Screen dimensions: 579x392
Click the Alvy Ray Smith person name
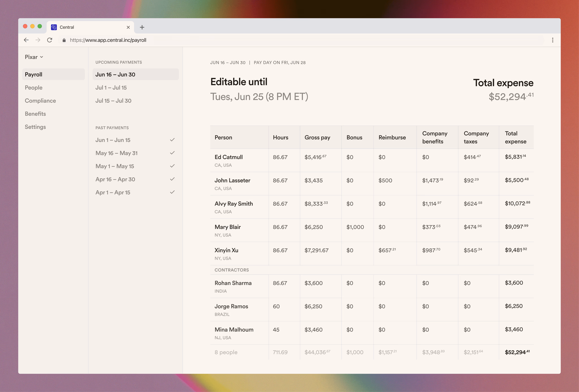point(234,204)
